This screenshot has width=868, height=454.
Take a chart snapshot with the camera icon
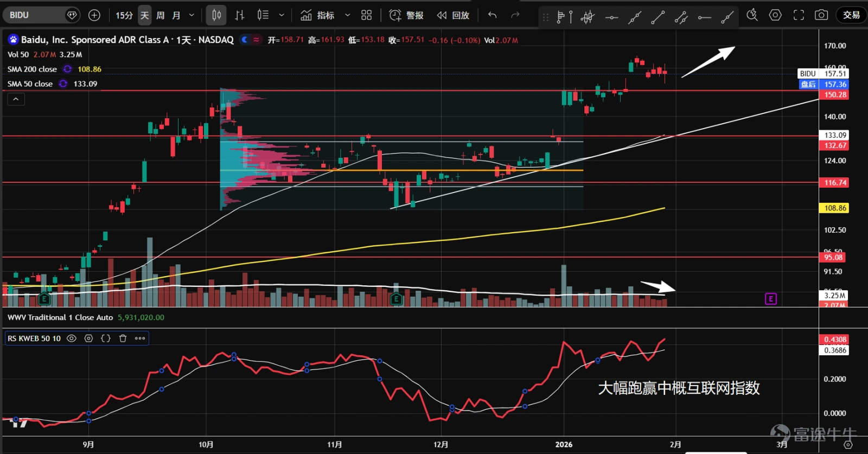pos(821,15)
